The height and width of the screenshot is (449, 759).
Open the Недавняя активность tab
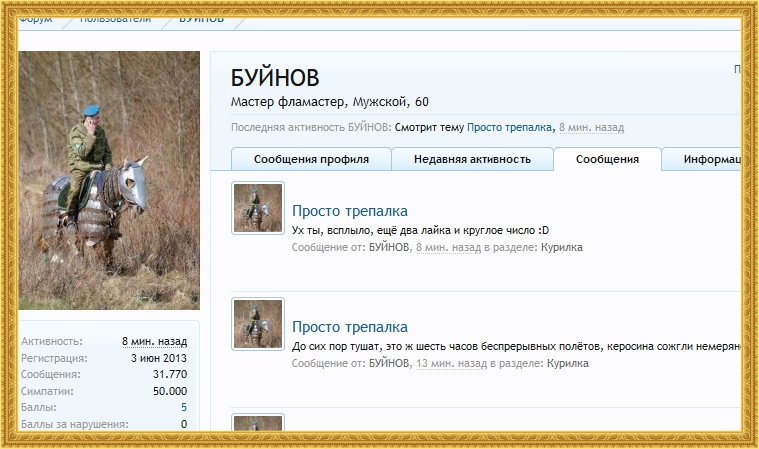pyautogui.click(x=472, y=160)
